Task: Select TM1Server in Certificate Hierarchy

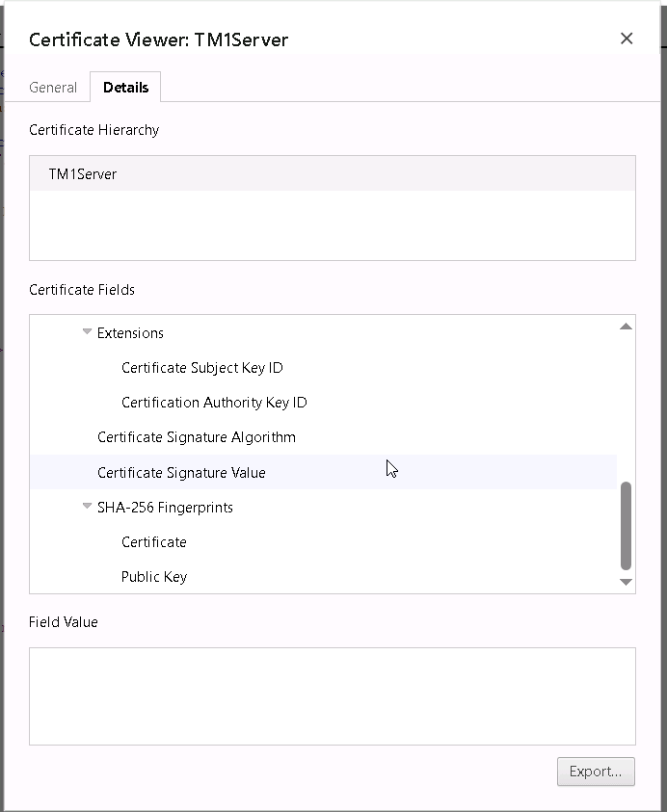Action: 83,174
